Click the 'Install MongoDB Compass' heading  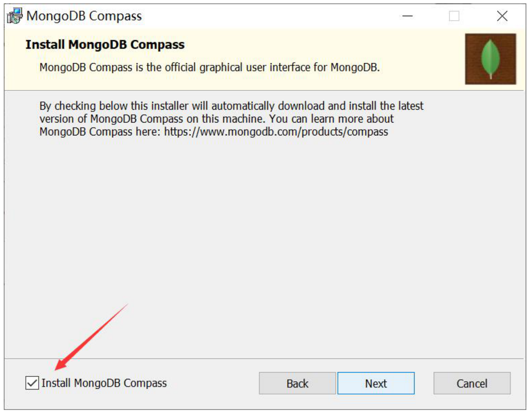coord(105,45)
